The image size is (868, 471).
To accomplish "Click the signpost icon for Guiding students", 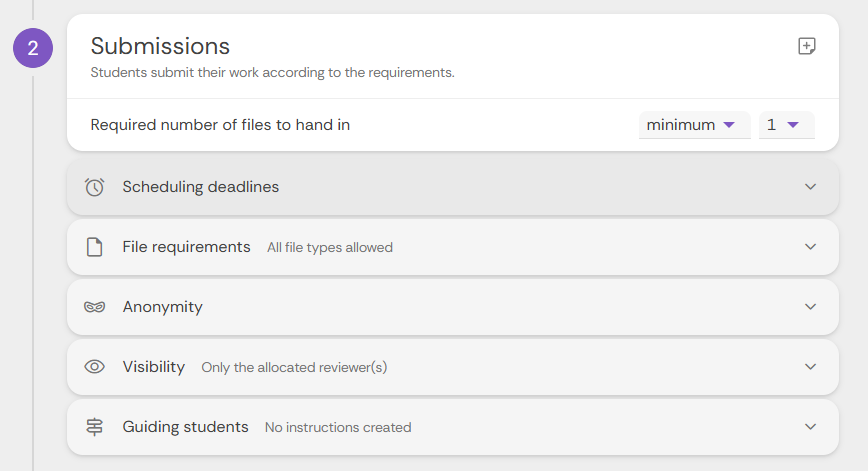I will coord(95,427).
